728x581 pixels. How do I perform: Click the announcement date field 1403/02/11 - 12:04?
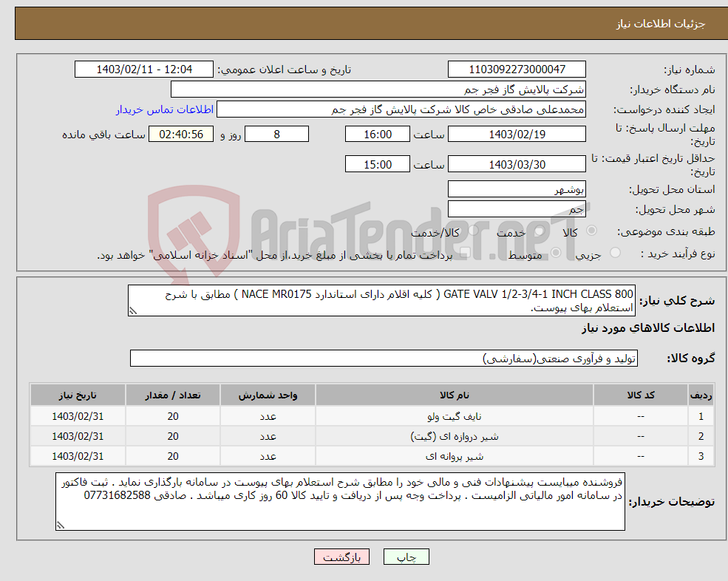coord(144,69)
